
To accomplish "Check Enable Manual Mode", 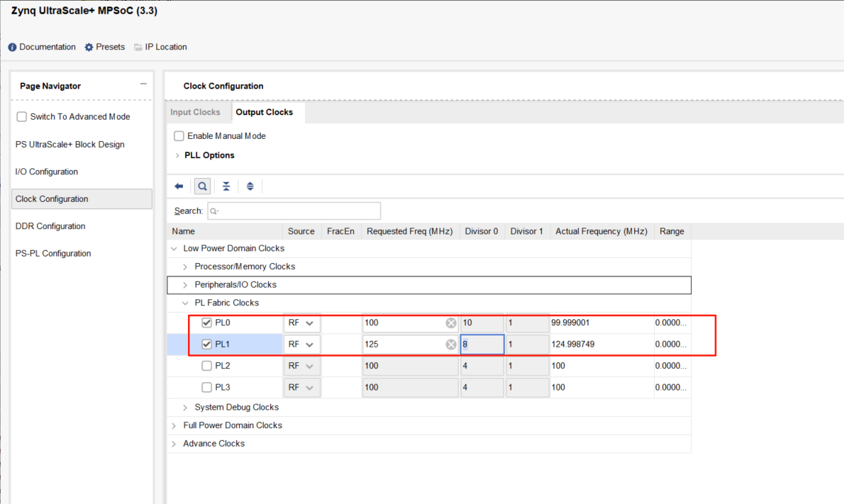I will coord(179,136).
